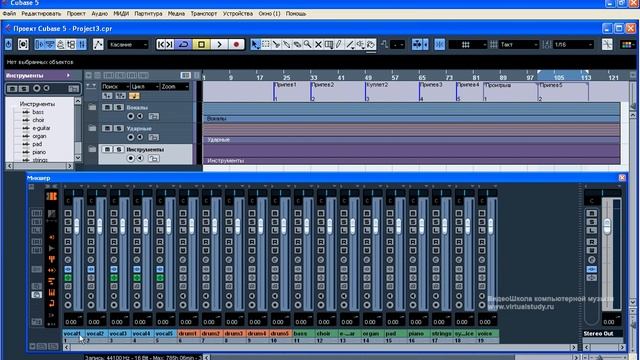Open the 'Касание' automation mode dropdown
This screenshot has height=360, width=640.
tap(128, 44)
